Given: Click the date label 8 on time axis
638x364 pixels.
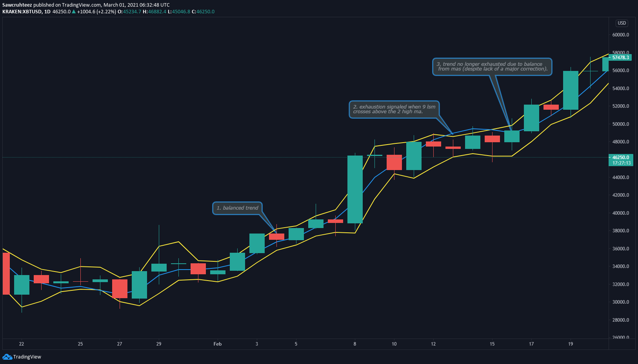Looking at the screenshot, I should click(x=355, y=344).
